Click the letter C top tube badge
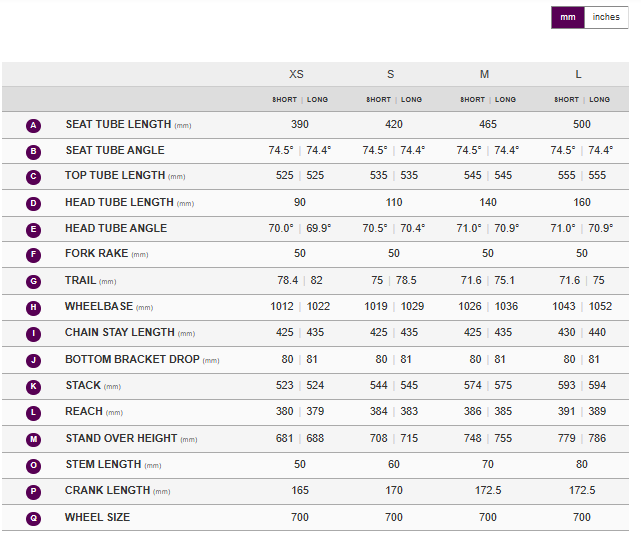This screenshot has width=641, height=545. pyautogui.click(x=34, y=177)
